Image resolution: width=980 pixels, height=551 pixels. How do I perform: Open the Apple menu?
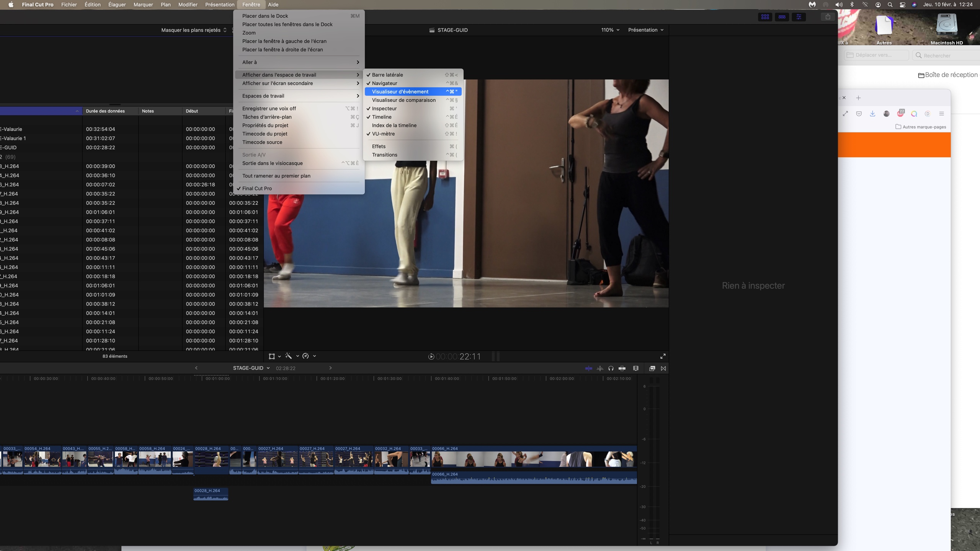pyautogui.click(x=11, y=5)
